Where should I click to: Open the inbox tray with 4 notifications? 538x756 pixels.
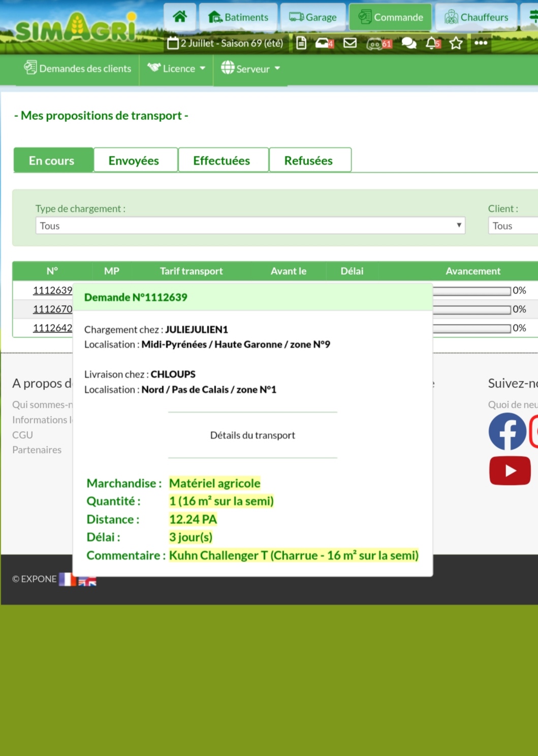coord(324,43)
